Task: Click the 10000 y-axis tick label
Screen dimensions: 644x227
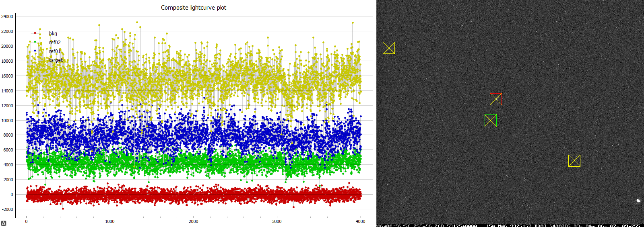Action: pos(7,121)
